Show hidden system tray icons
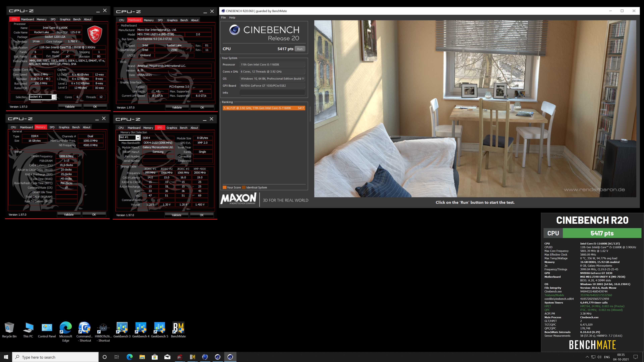 (587, 357)
